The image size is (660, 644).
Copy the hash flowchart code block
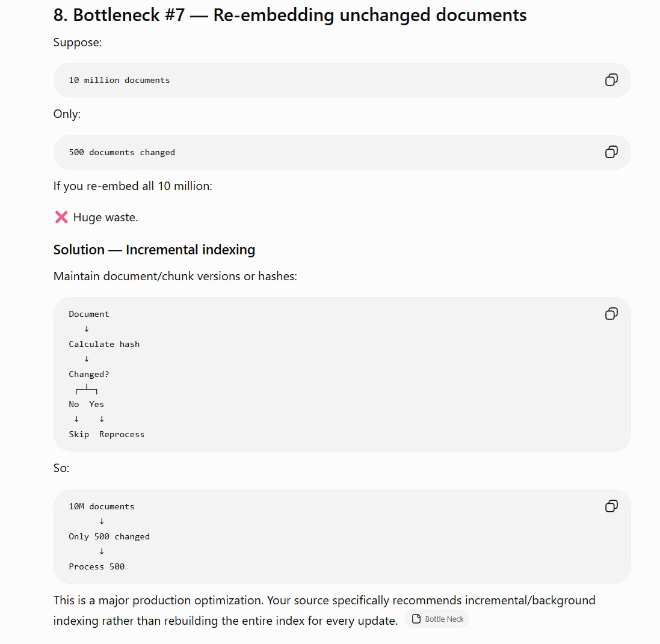(x=611, y=314)
